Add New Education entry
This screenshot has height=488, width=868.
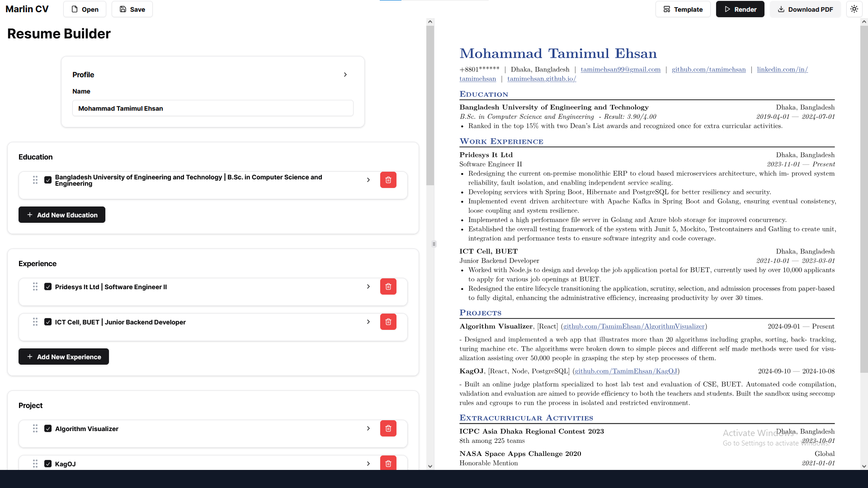[62, 215]
